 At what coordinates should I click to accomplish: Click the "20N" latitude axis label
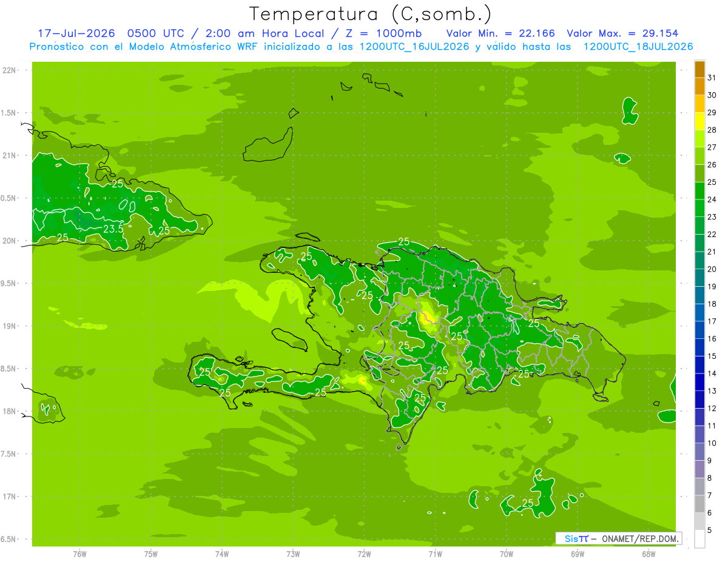[10, 241]
